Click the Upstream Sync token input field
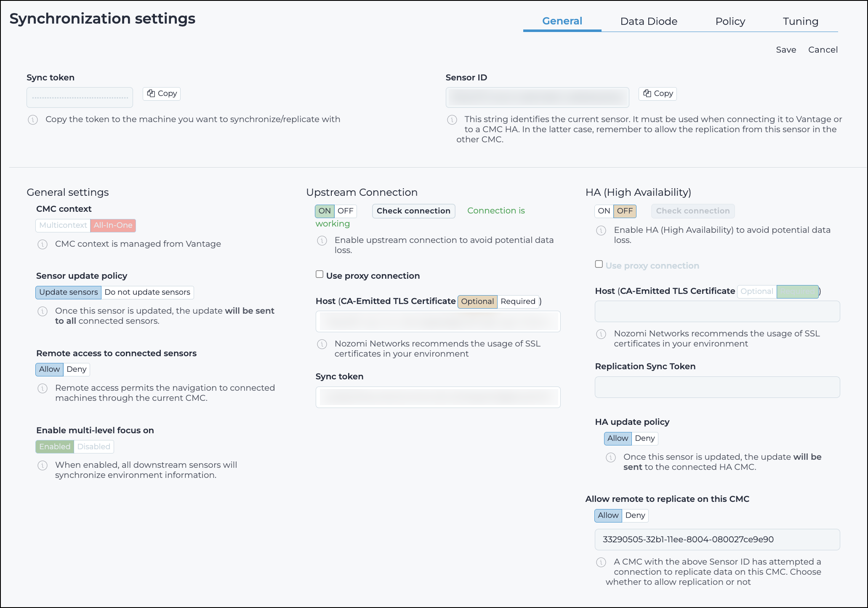This screenshot has height=608, width=868. tap(438, 397)
